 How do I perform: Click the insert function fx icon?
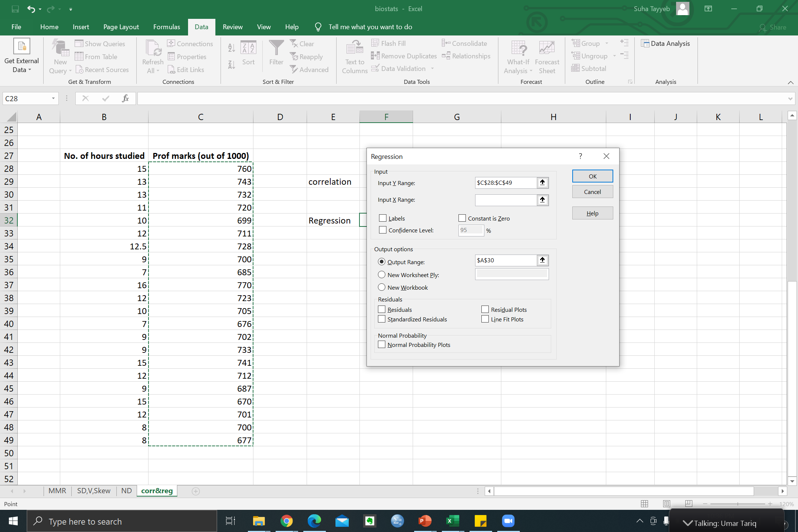pos(125,98)
